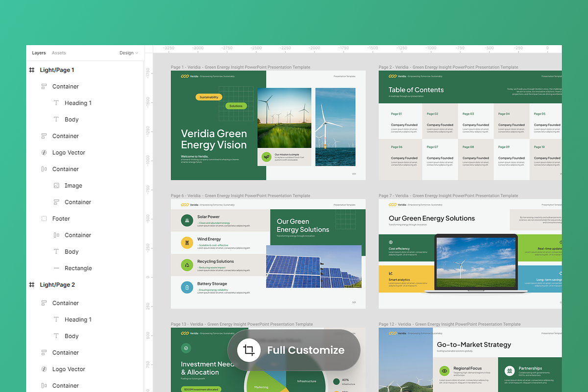Click the laptop mockup on Page 7 slide

click(476, 264)
